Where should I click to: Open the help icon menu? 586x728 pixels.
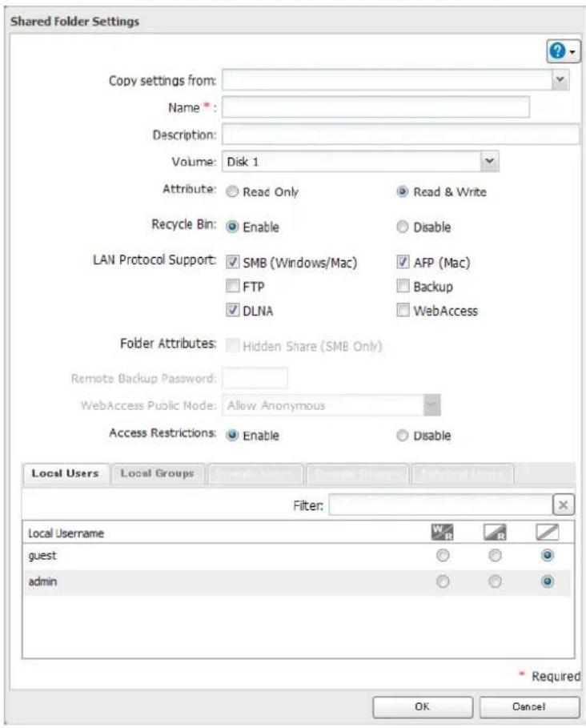pyautogui.click(x=564, y=51)
